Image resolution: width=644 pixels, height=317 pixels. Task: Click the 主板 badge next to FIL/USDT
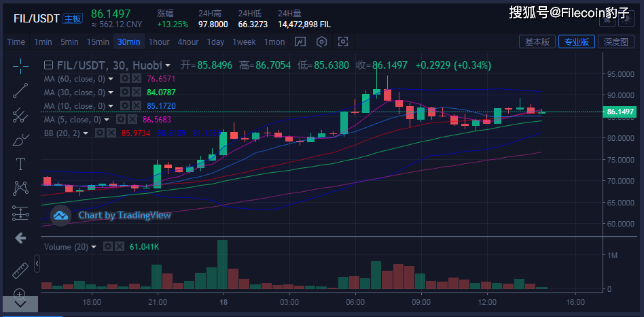pyautogui.click(x=73, y=18)
